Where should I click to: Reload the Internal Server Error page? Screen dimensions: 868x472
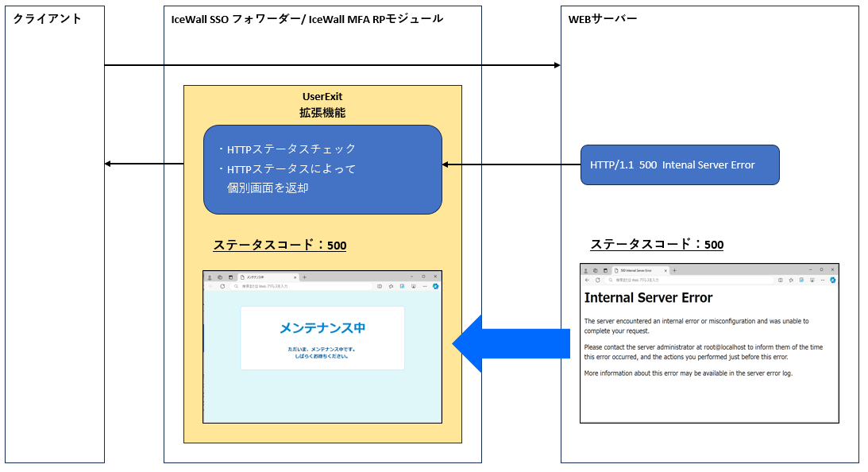click(x=598, y=280)
